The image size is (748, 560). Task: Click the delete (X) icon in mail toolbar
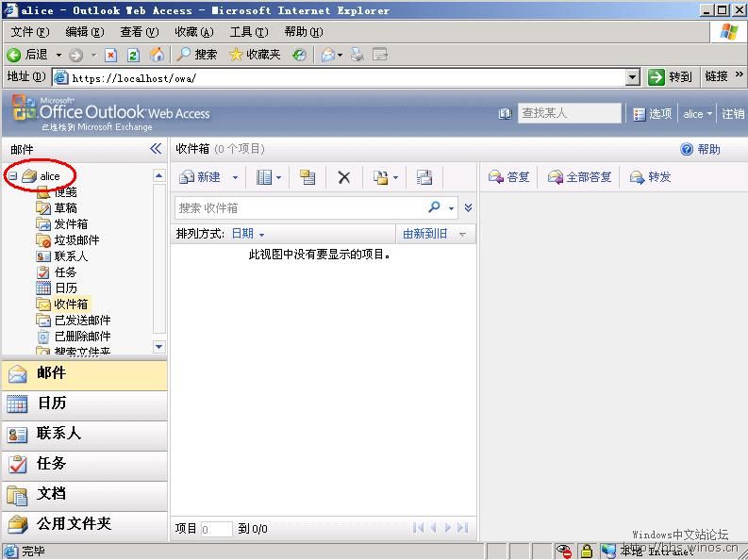(344, 177)
